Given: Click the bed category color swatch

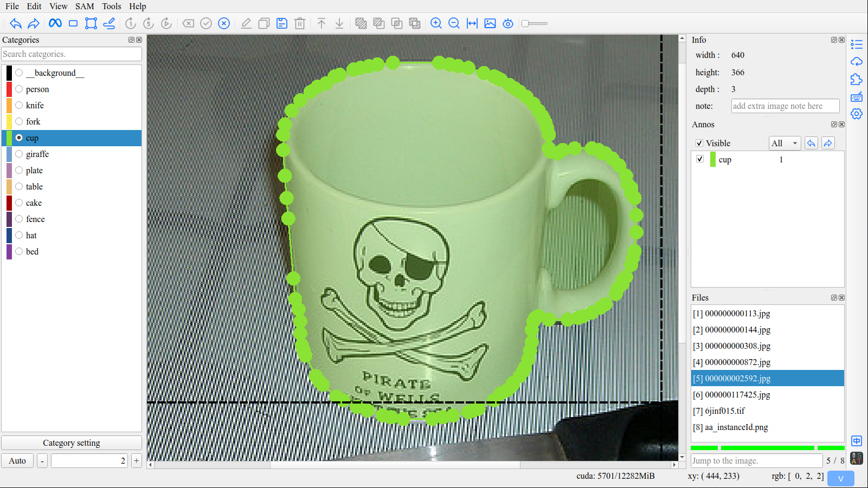Looking at the screenshot, I should click(9, 251).
